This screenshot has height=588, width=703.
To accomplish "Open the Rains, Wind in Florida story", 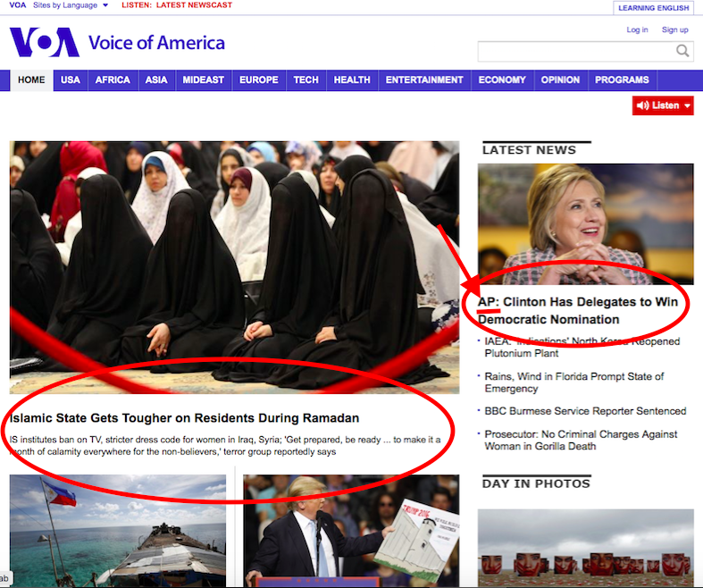I will [x=573, y=382].
